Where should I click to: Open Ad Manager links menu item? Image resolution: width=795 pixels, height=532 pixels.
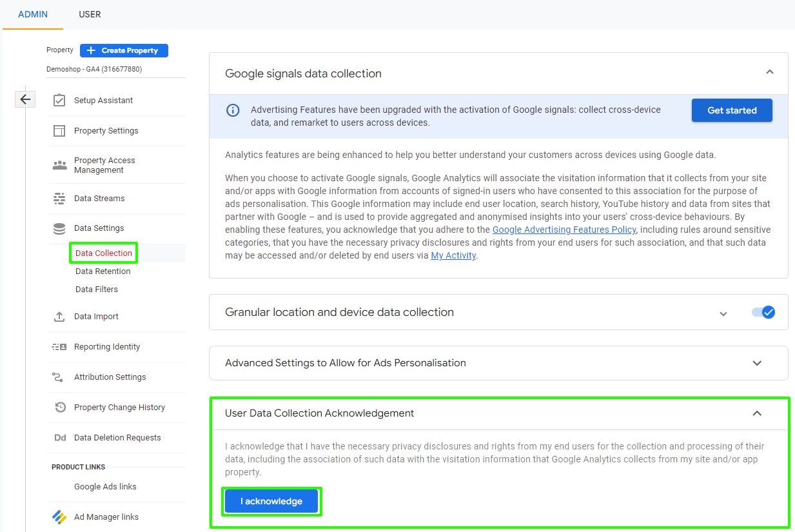point(106,517)
